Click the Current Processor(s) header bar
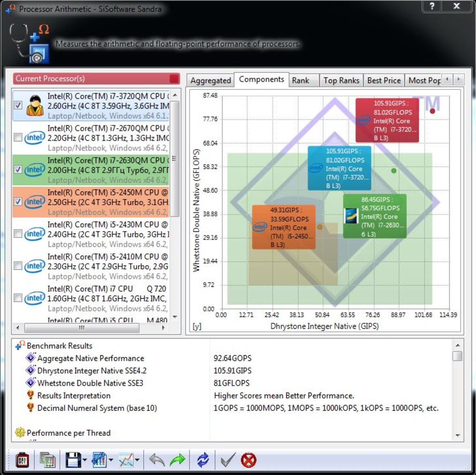 (x=96, y=79)
